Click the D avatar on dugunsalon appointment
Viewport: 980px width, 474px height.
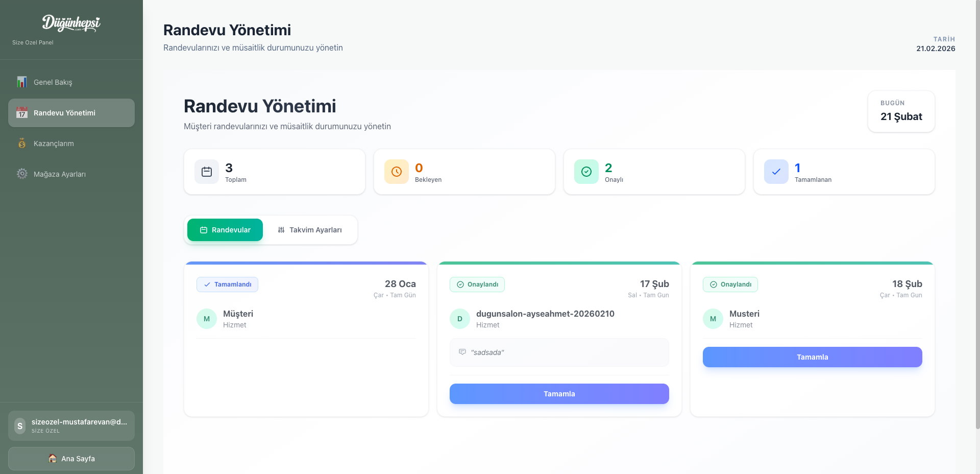[x=460, y=319]
